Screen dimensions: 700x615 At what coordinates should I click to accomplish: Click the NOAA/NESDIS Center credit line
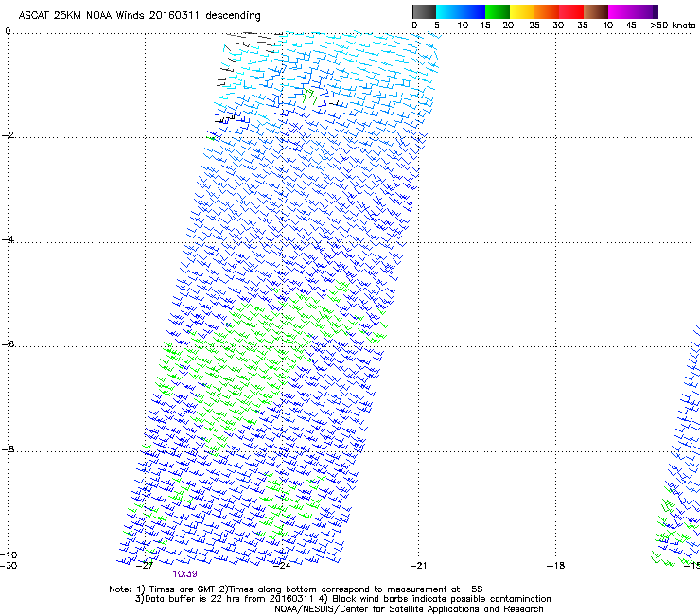point(409,609)
